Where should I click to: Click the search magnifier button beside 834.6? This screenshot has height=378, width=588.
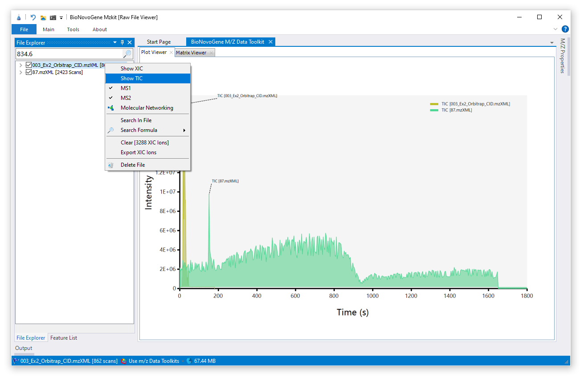[127, 54]
